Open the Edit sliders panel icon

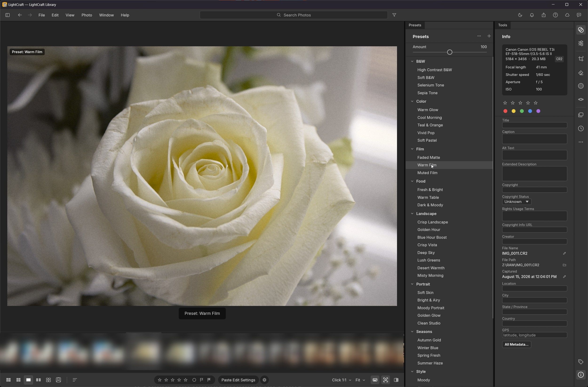click(x=581, y=43)
